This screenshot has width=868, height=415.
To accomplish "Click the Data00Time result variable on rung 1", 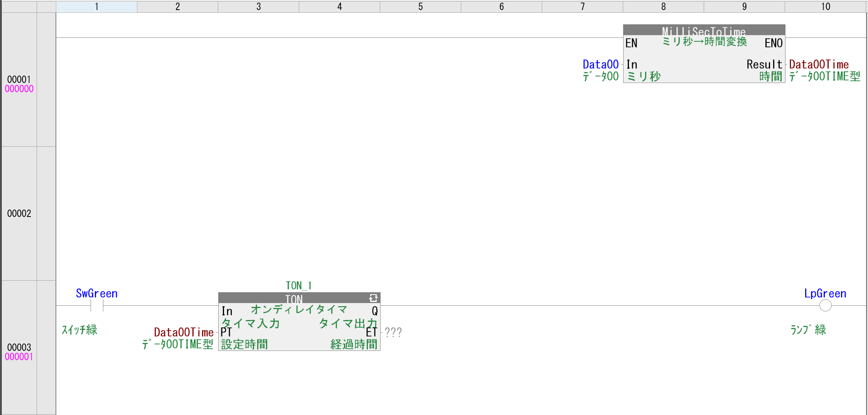I will pos(819,64).
